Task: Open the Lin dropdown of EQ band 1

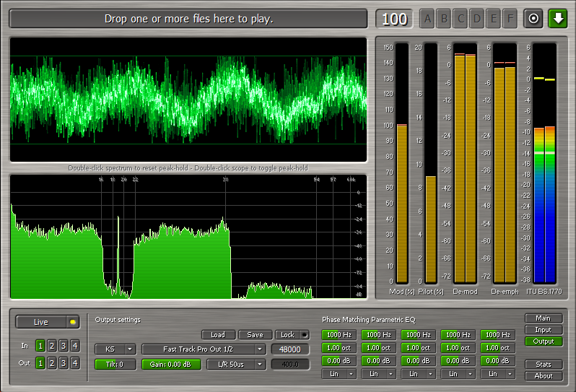Action: click(x=339, y=374)
